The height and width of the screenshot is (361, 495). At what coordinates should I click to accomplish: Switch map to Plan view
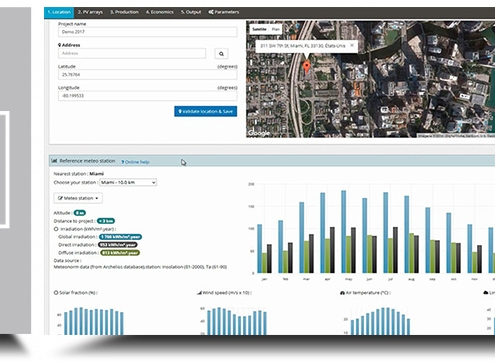coord(275,29)
